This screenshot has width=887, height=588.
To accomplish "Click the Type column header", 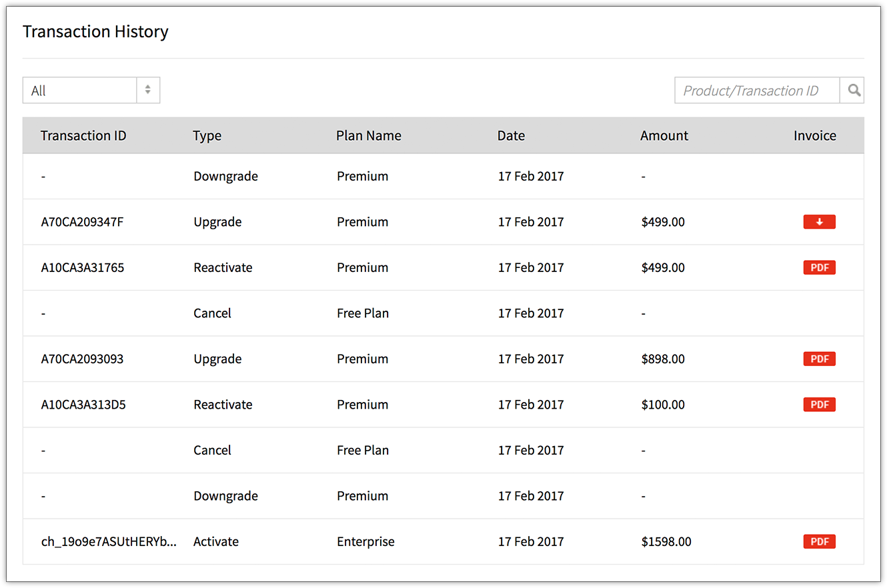I will tap(207, 136).
